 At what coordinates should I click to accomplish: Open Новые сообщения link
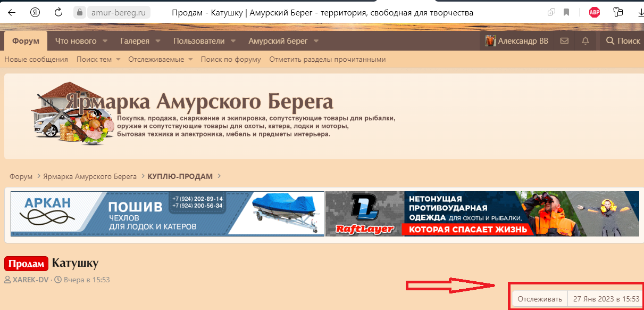(x=36, y=59)
